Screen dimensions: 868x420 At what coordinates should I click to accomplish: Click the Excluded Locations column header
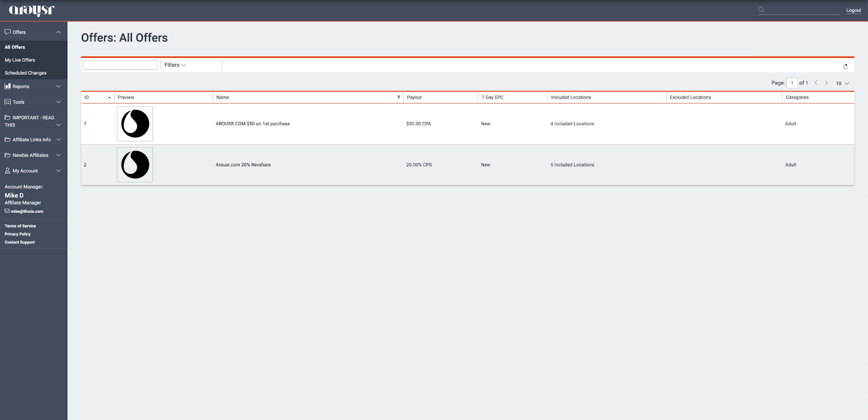point(690,98)
